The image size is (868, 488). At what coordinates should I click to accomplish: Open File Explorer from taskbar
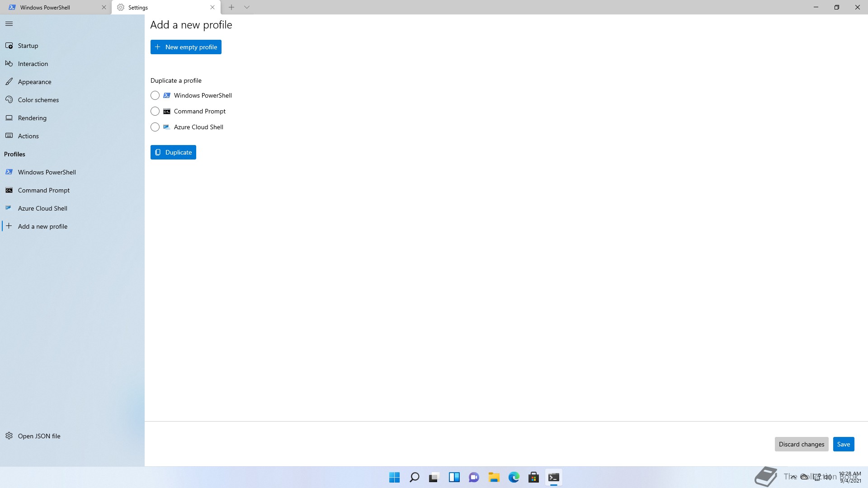(494, 477)
